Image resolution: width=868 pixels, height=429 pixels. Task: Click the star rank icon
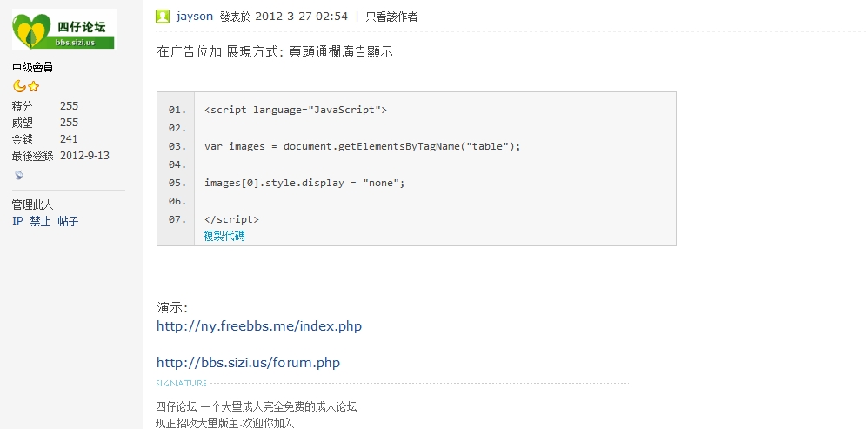33,87
